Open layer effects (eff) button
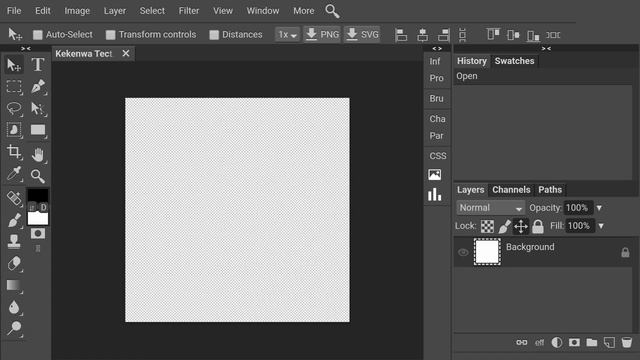Screen dimensions: 640x360 (x=540, y=342)
